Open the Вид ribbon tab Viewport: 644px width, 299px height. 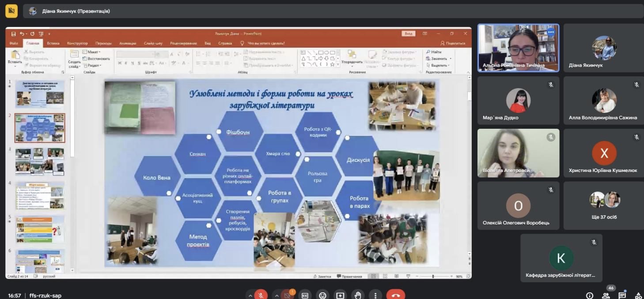(x=208, y=43)
